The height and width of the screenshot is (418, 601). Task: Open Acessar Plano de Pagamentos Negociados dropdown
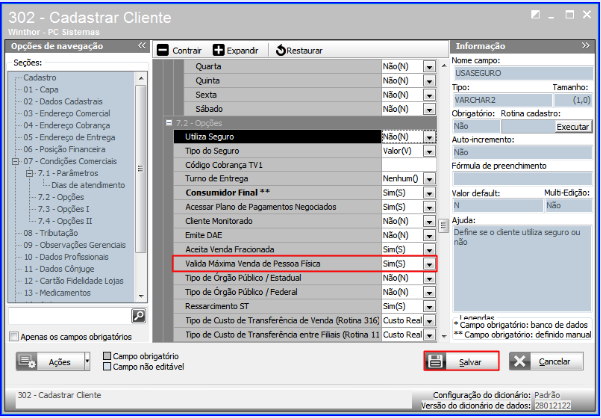[429, 207]
